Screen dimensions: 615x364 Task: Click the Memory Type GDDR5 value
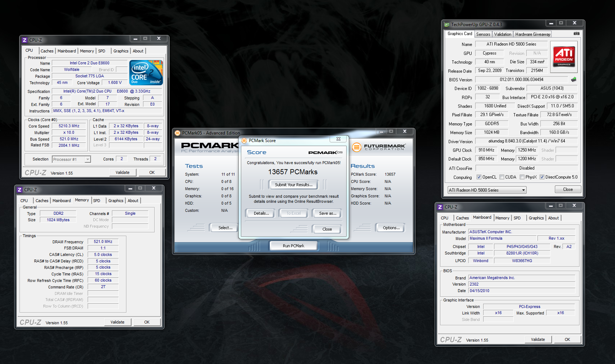pyautogui.click(x=492, y=124)
